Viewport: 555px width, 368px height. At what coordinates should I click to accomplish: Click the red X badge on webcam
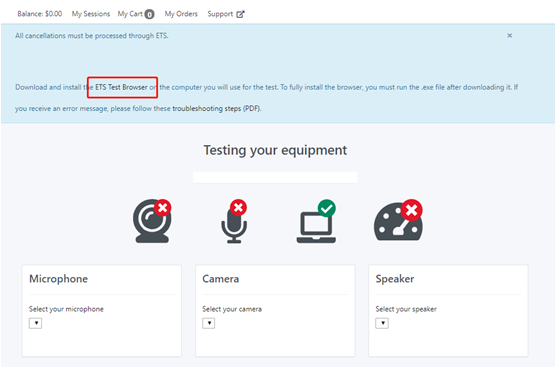click(x=162, y=208)
